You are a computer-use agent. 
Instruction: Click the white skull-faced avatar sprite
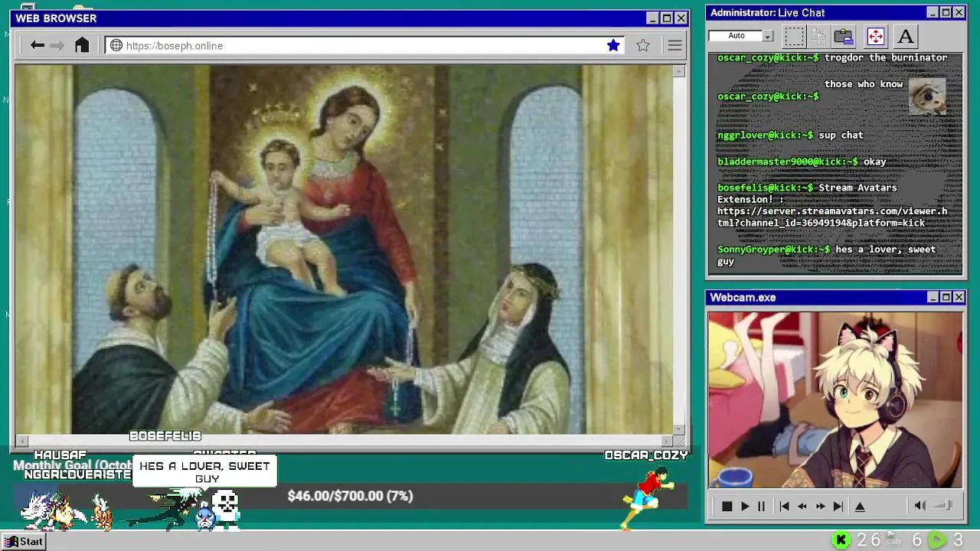pos(225,510)
